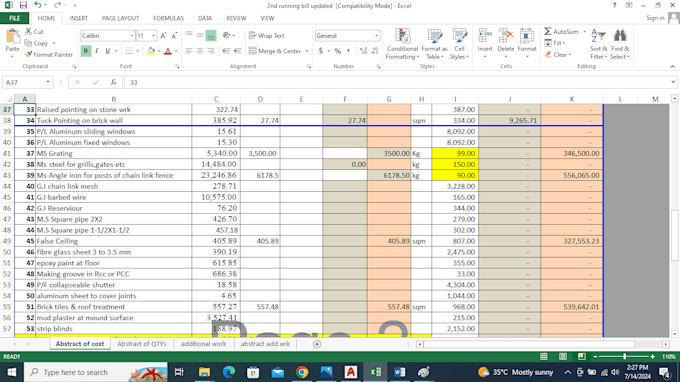Click the Undo arrow icon
The image size is (680, 382).
(38, 5)
